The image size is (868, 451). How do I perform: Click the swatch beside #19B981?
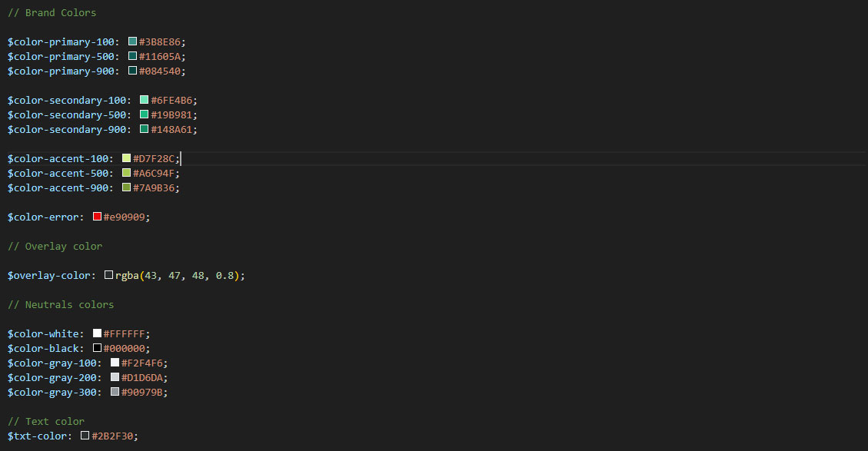point(145,114)
